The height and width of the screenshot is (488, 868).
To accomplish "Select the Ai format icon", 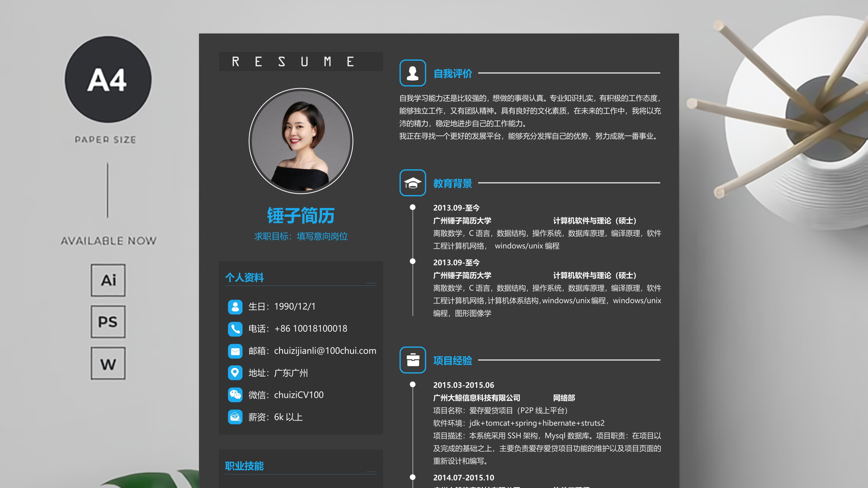I will tap(108, 280).
